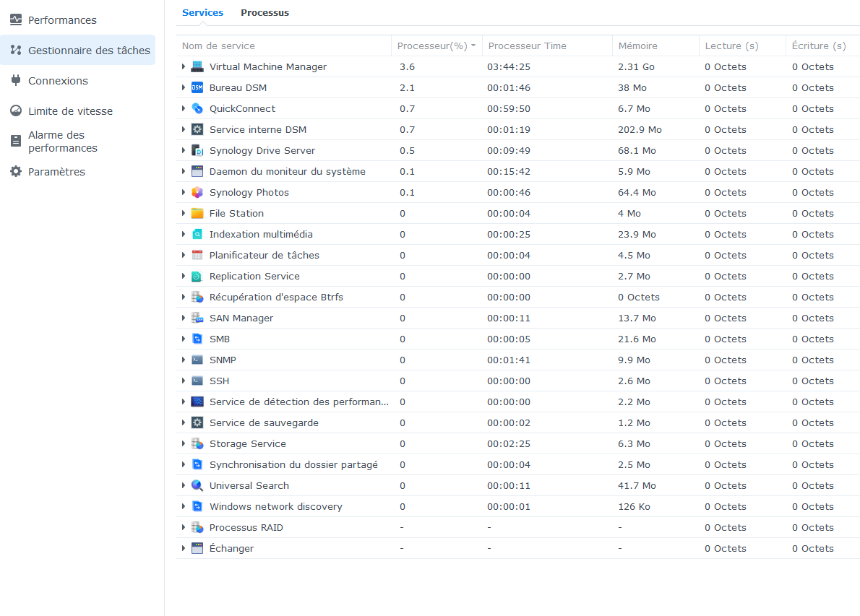
Task: Click the QuickConnect service icon
Action: point(197,108)
